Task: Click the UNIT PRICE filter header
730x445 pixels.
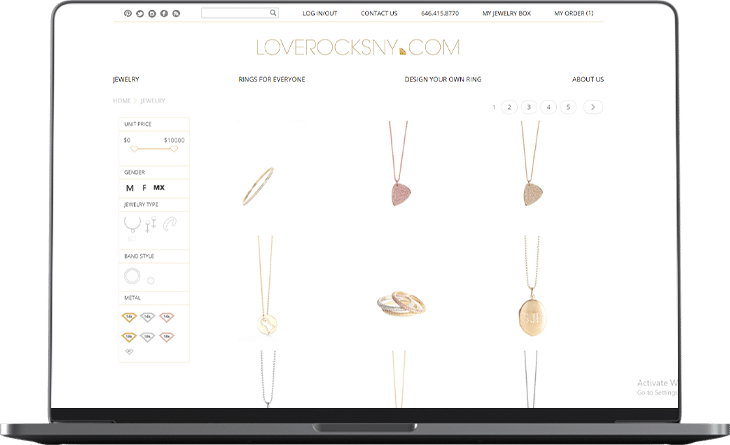Action: pos(154,124)
